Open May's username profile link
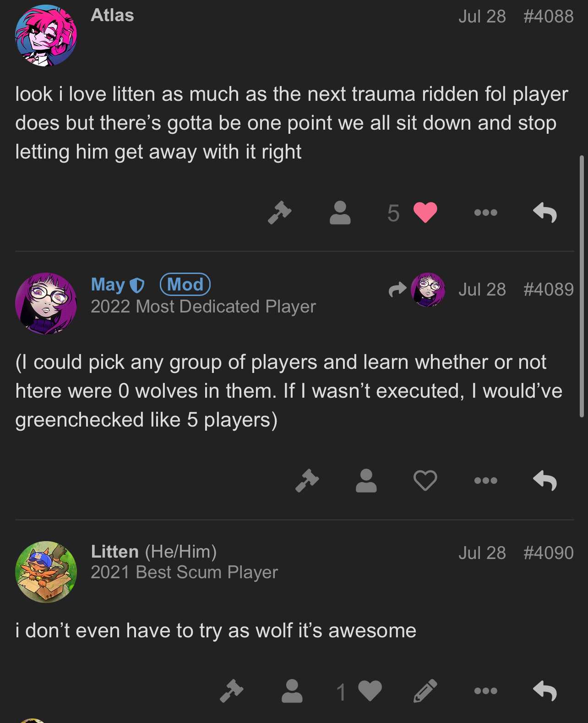 coord(108,285)
